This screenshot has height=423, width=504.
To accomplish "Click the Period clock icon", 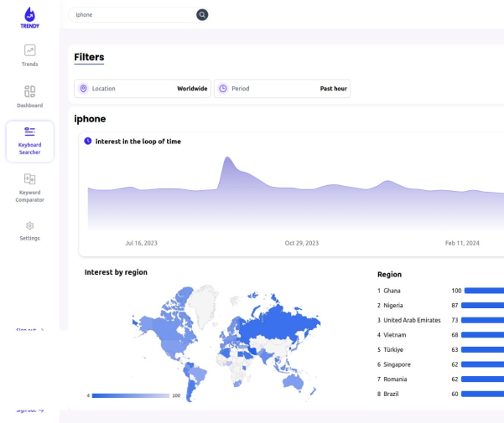I will point(223,89).
